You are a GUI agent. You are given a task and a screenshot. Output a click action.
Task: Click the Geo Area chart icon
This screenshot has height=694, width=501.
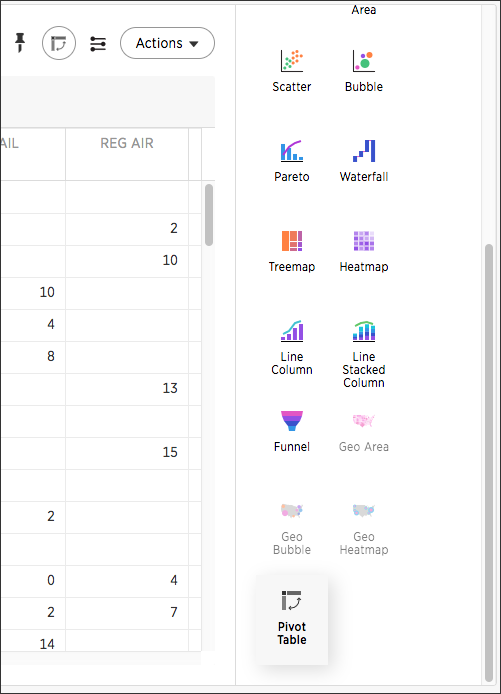click(x=364, y=432)
